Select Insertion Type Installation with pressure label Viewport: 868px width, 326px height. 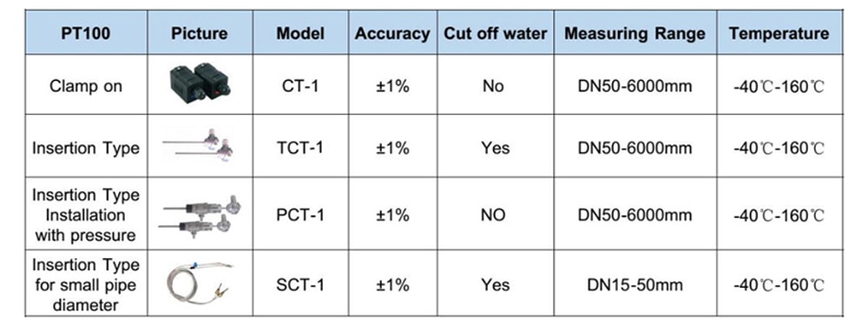86,215
